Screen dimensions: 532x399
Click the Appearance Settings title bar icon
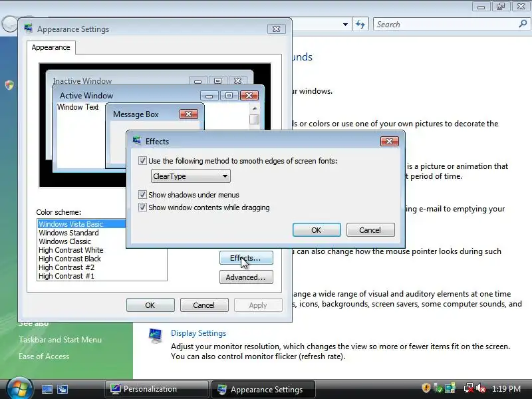pyautogui.click(x=29, y=29)
